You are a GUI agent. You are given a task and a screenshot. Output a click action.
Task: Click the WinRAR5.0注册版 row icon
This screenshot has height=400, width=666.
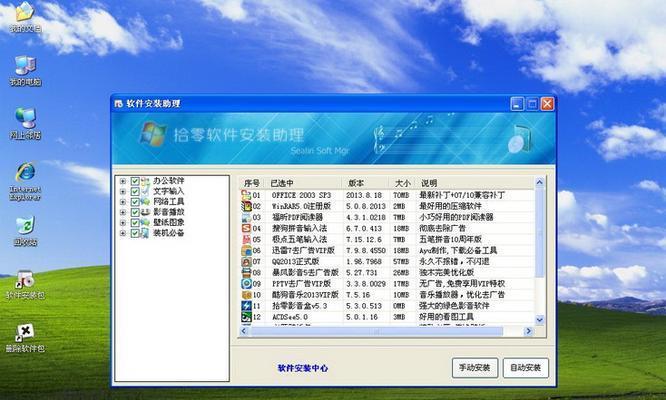point(246,206)
